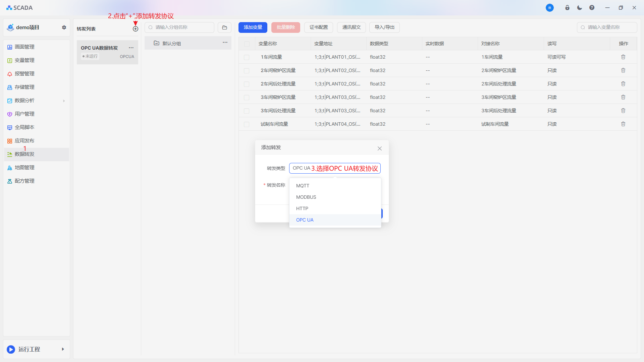The height and width of the screenshot is (362, 644).
Task: Toggle dark mode moon icon
Action: click(580, 8)
